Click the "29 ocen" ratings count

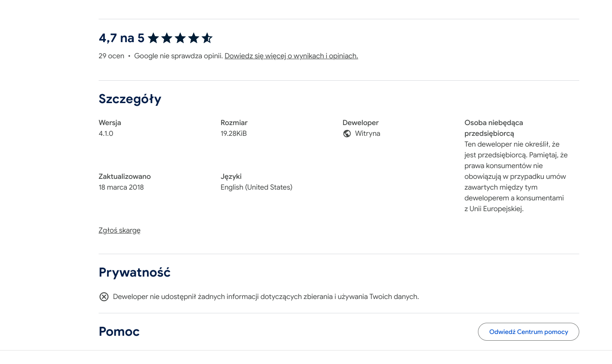pos(111,56)
